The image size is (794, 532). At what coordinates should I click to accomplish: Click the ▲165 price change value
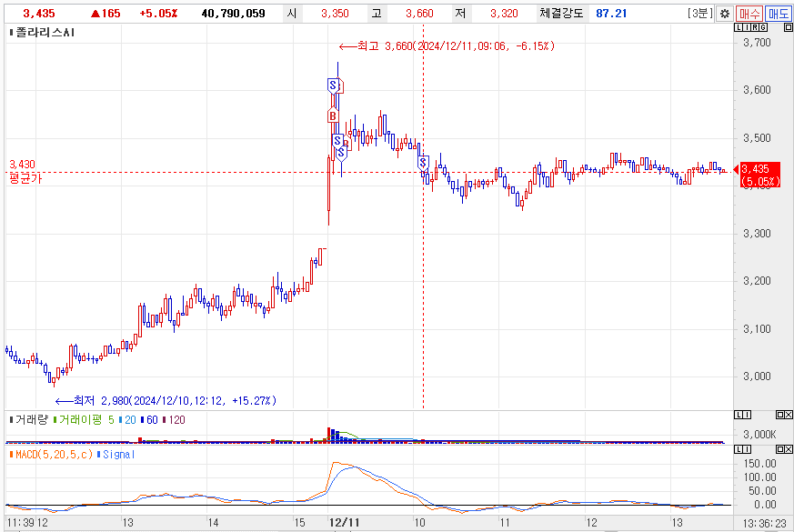coord(106,14)
